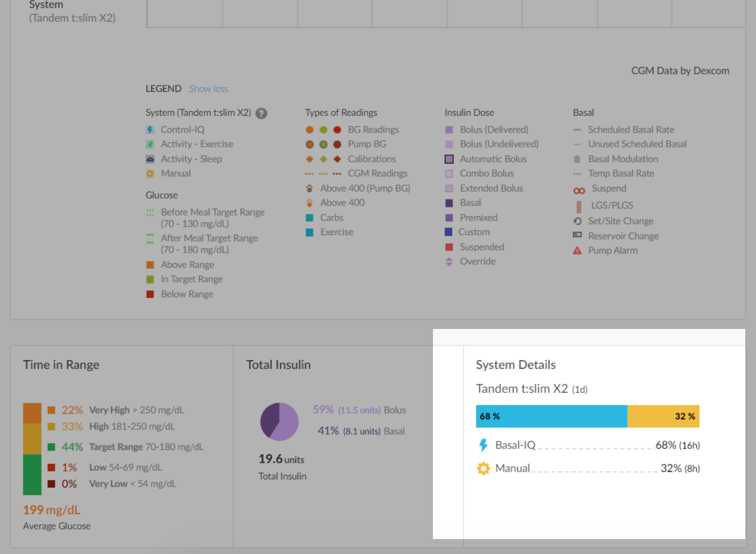
Task: Click the Total Insulin pie chart
Action: pyautogui.click(x=279, y=421)
